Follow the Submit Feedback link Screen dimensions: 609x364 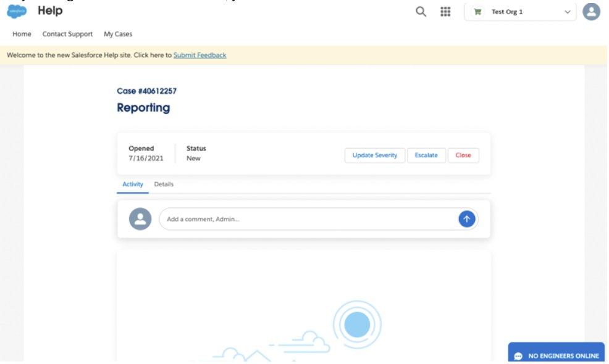coord(199,55)
